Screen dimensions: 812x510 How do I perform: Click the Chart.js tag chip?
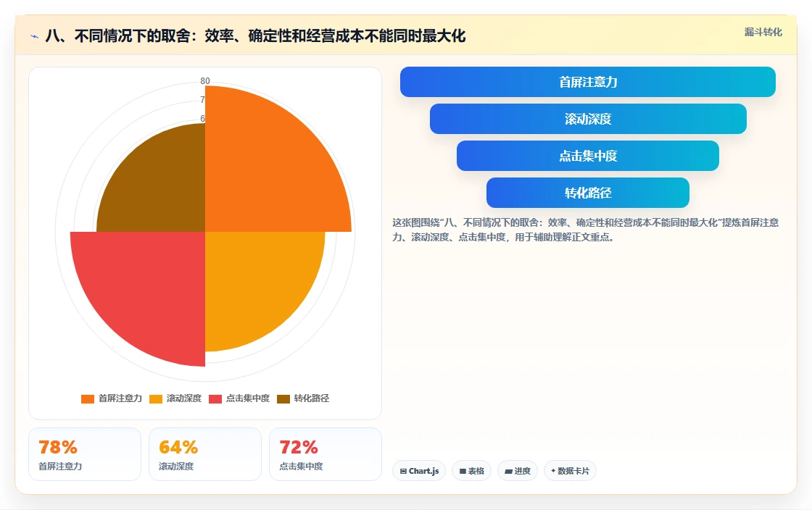pyautogui.click(x=419, y=471)
